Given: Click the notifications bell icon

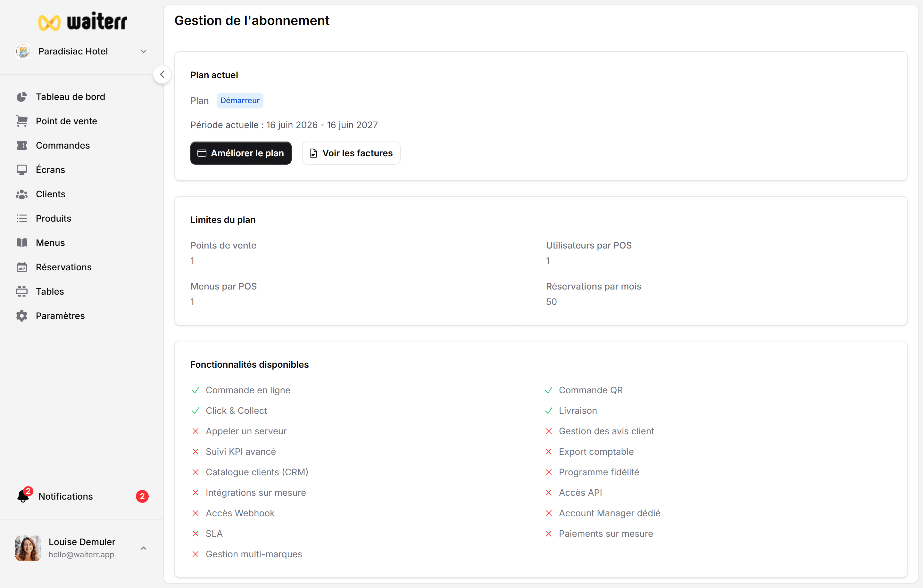Looking at the screenshot, I should pyautogui.click(x=23, y=496).
